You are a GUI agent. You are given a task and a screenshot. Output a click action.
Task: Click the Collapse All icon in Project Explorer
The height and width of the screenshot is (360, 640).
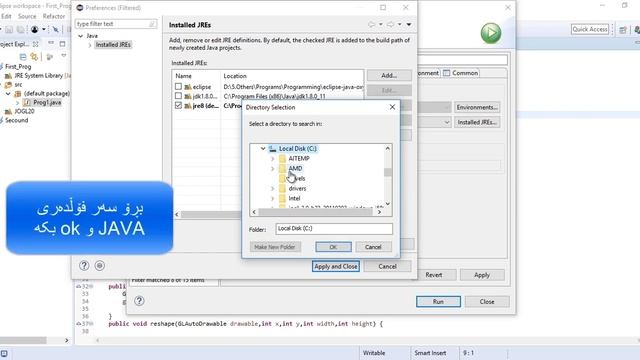[23, 57]
